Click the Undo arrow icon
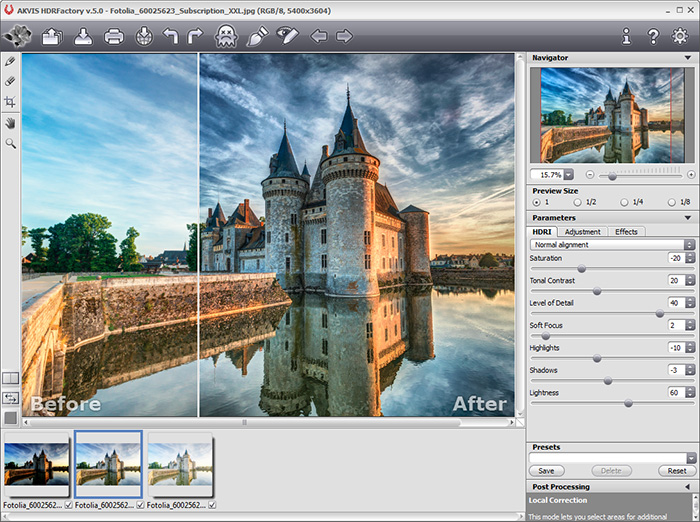Screen dimensions: 700x522 tap(170, 37)
